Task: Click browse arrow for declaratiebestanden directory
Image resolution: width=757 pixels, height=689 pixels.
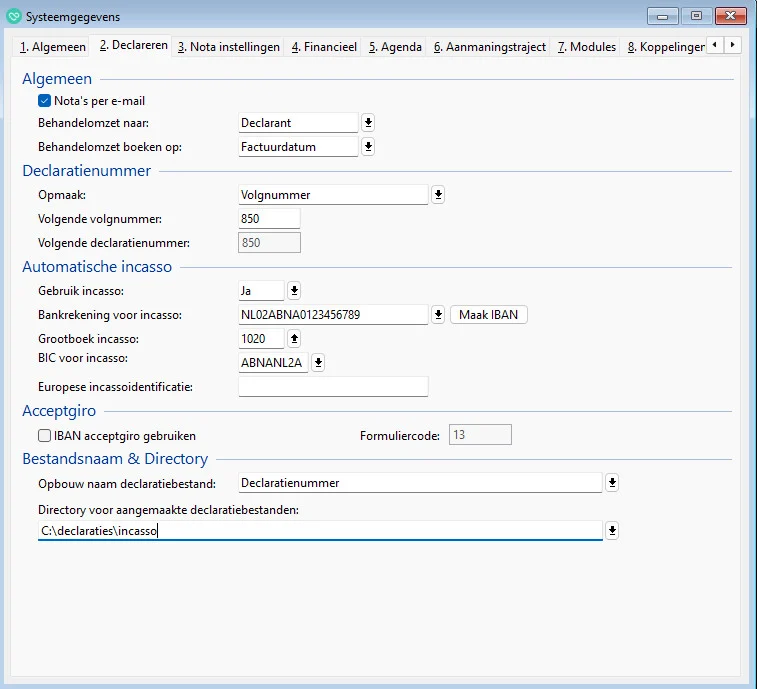Action: (x=612, y=531)
